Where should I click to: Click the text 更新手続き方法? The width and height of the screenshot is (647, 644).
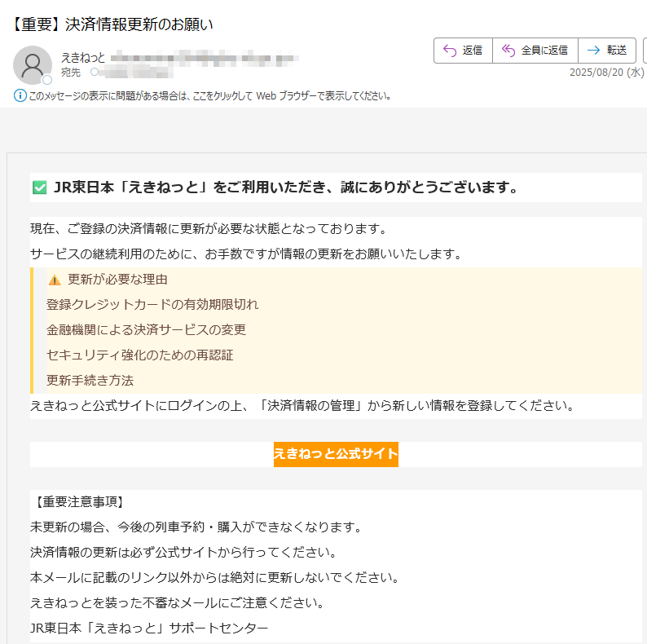click(x=90, y=380)
